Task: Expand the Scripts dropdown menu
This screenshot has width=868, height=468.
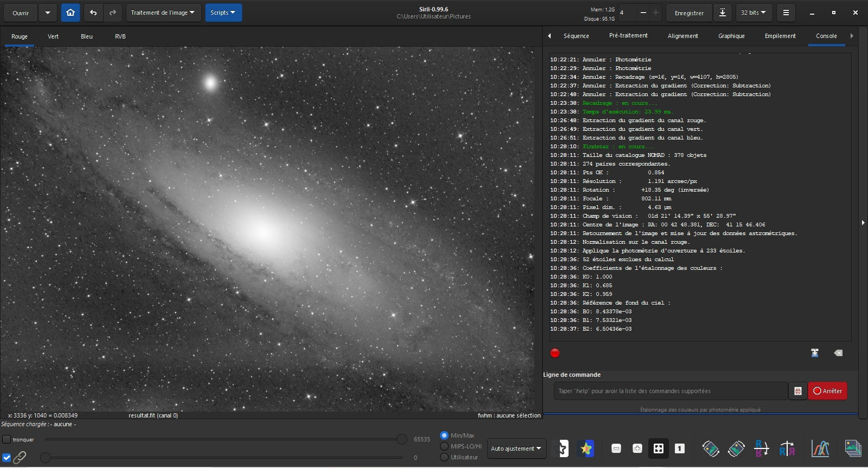Action: coord(223,12)
